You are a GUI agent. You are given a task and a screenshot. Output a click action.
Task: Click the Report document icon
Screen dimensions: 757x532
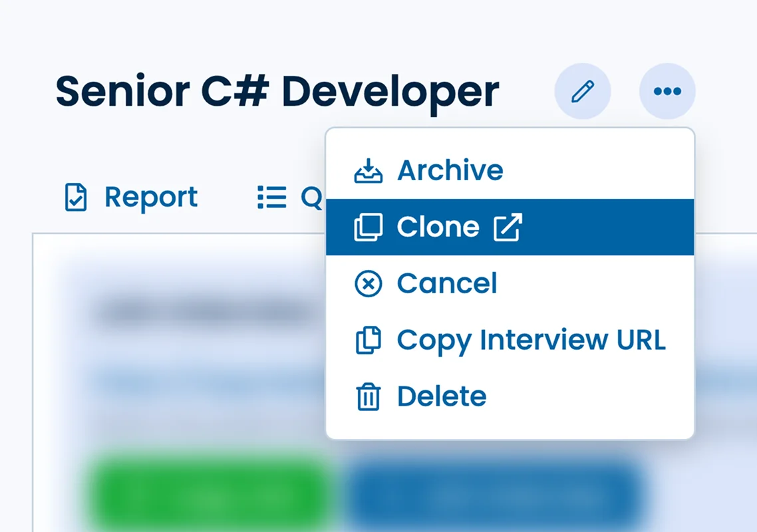coord(77,197)
